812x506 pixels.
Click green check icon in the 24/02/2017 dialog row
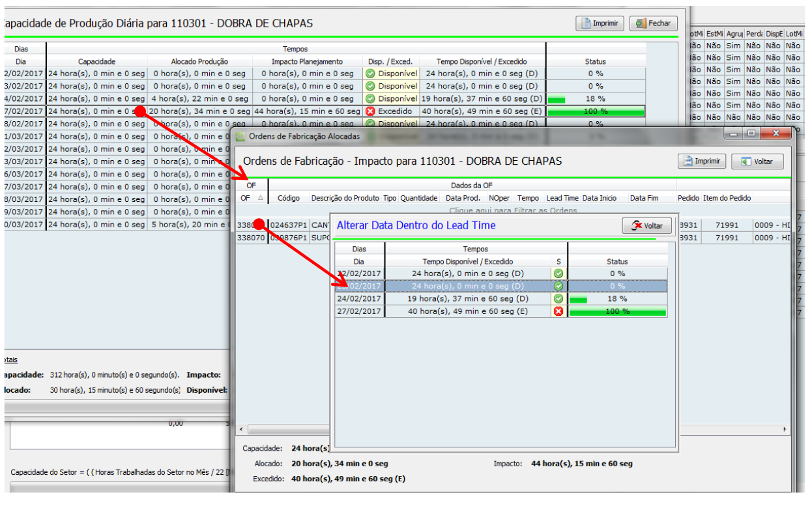[558, 299]
